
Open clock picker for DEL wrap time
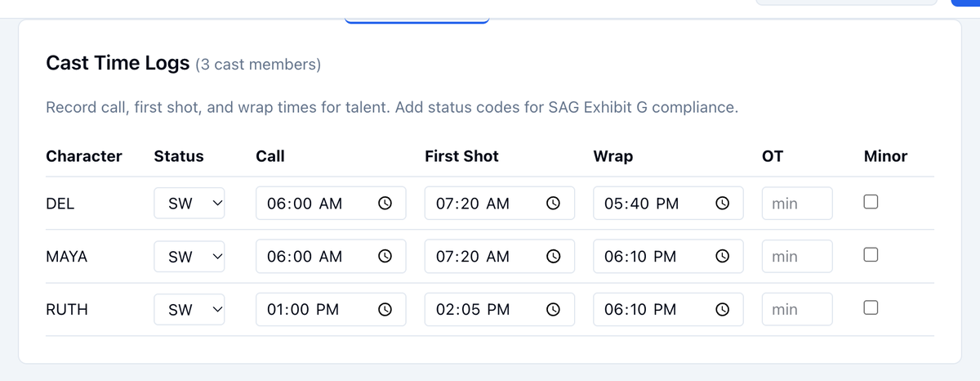[x=722, y=204]
